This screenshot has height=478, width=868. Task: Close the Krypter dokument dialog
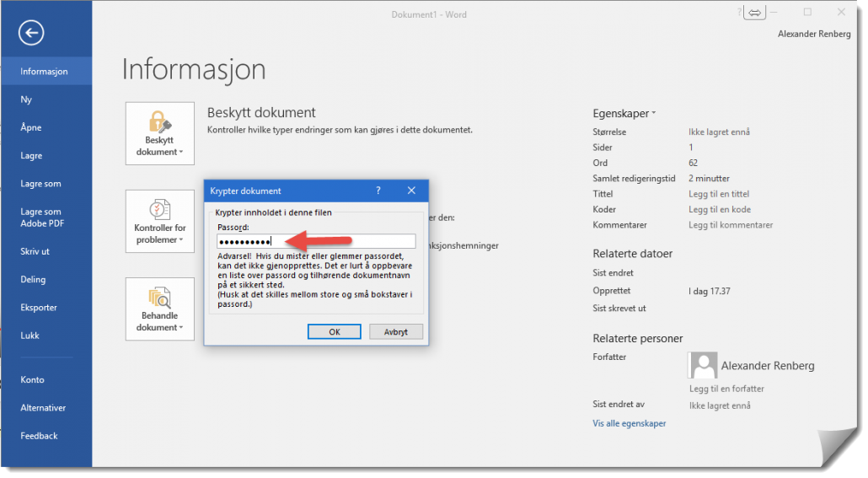coord(411,191)
